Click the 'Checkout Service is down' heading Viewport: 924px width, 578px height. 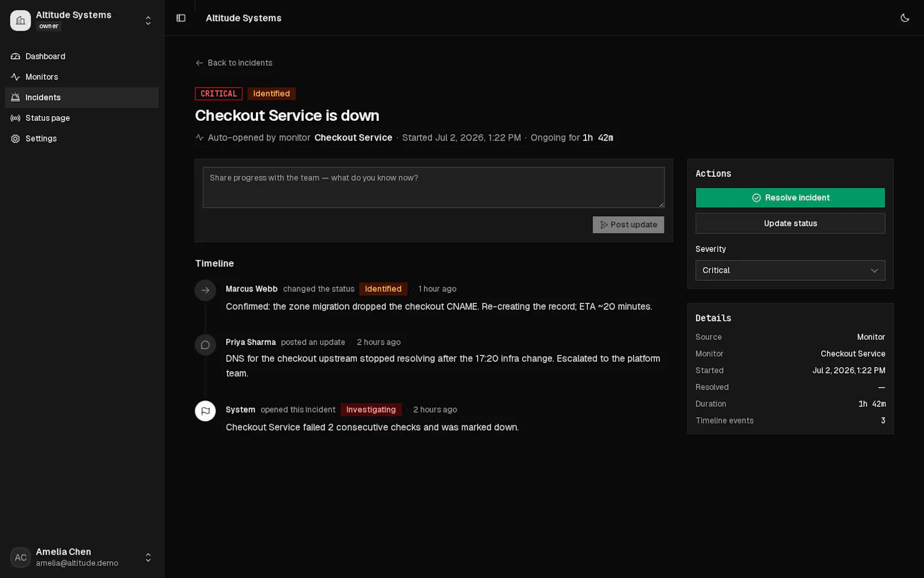click(x=287, y=116)
